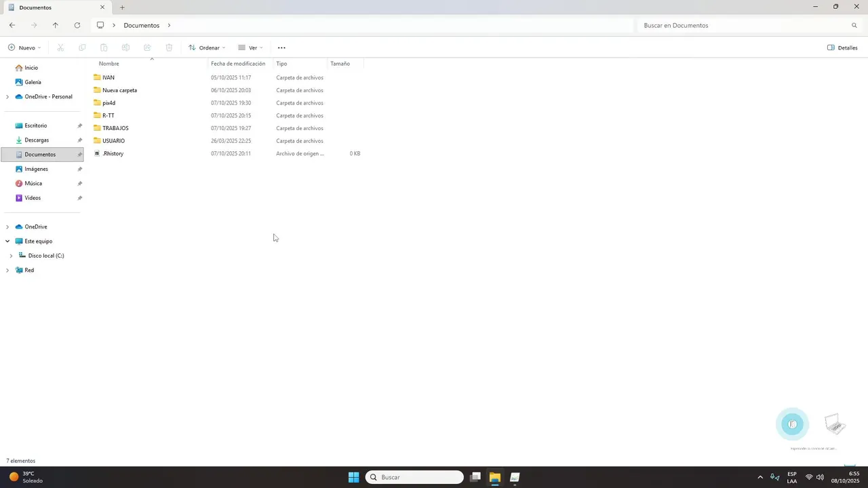Screen dimensions: 868x488
Task: Click the copy icon in toolbar
Action: coord(82,47)
